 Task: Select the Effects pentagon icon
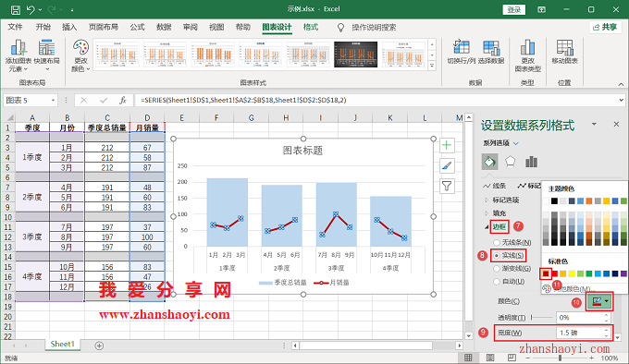click(x=511, y=162)
